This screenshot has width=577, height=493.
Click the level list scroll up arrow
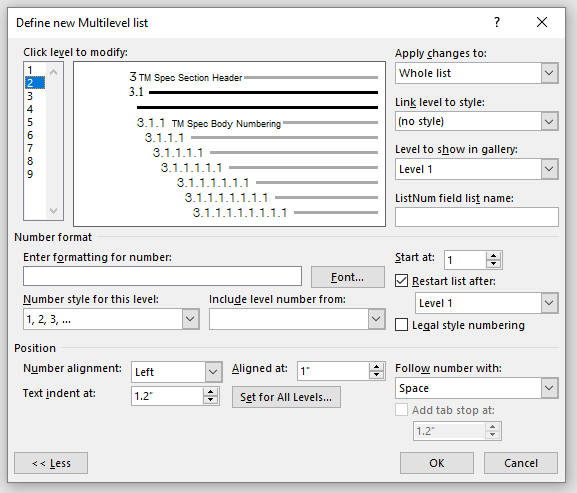(54, 72)
